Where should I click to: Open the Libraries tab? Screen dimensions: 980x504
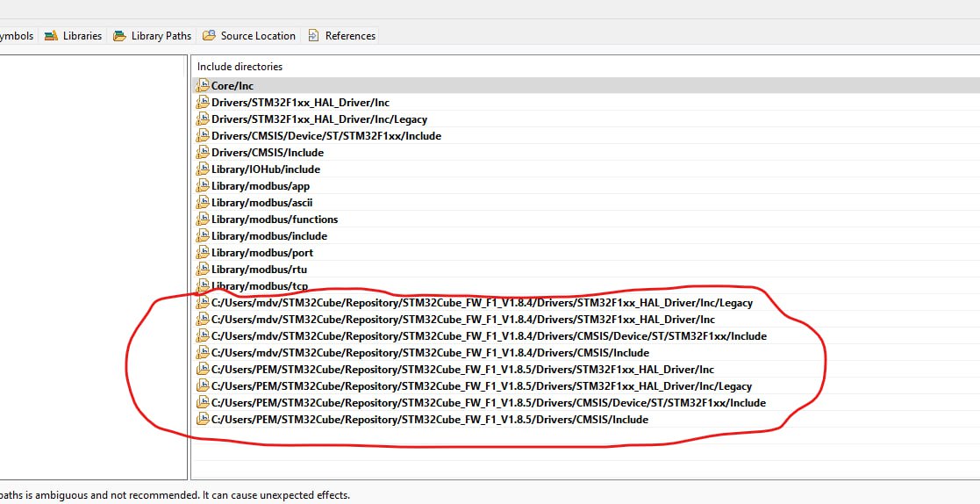point(73,36)
